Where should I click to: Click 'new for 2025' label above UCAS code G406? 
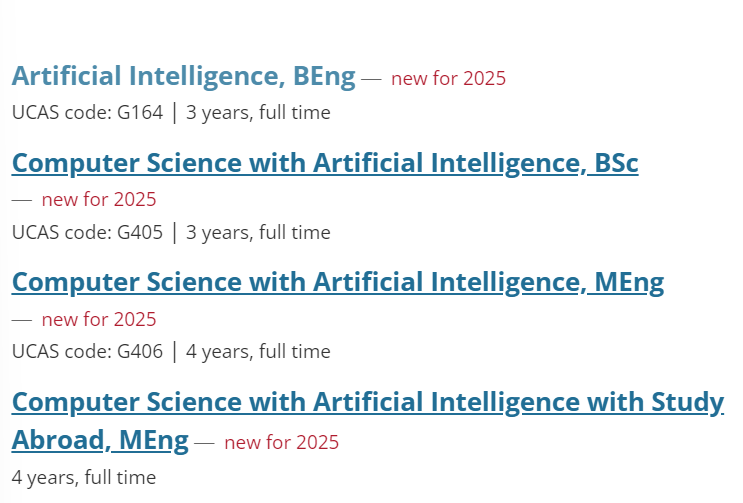(99, 319)
